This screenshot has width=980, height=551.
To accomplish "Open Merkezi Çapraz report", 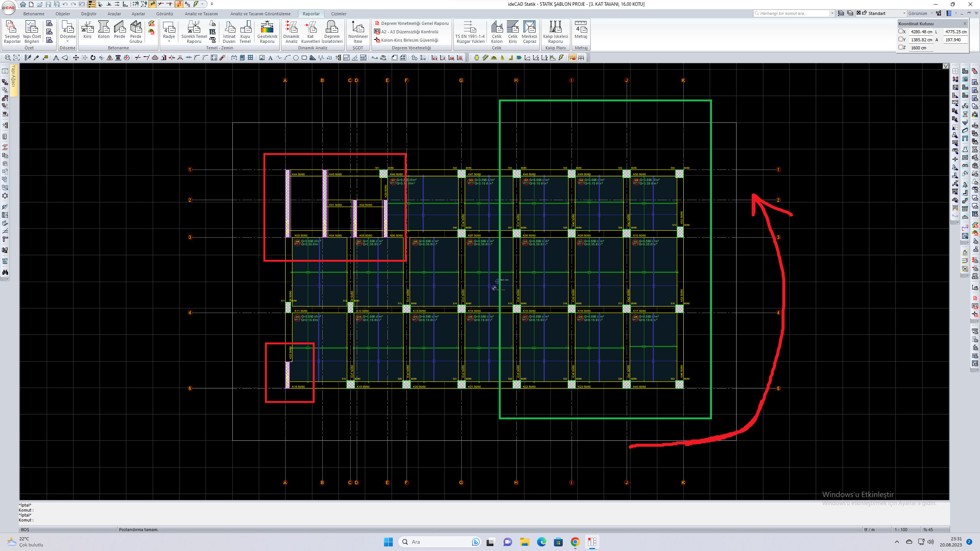I will pyautogui.click(x=530, y=32).
